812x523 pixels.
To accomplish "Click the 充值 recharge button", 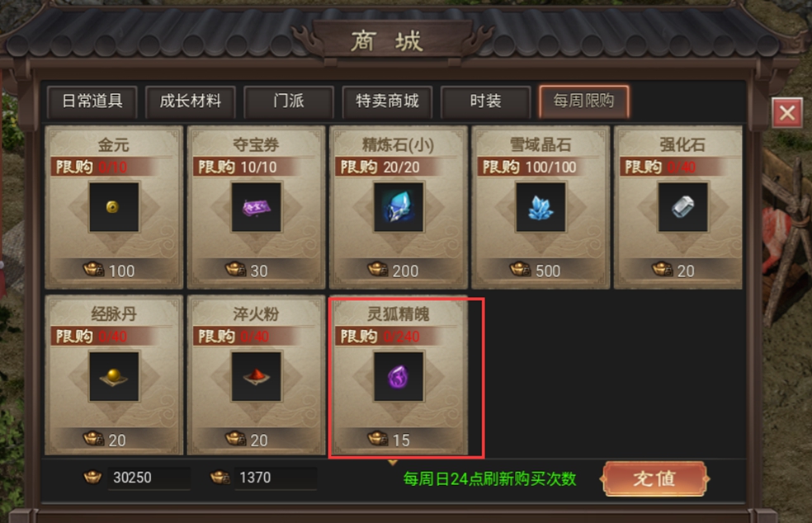I will (654, 478).
